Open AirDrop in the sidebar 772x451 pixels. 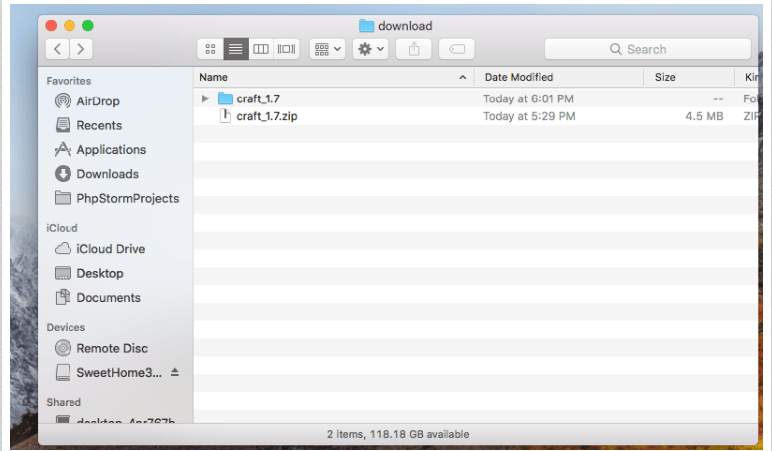click(x=97, y=101)
